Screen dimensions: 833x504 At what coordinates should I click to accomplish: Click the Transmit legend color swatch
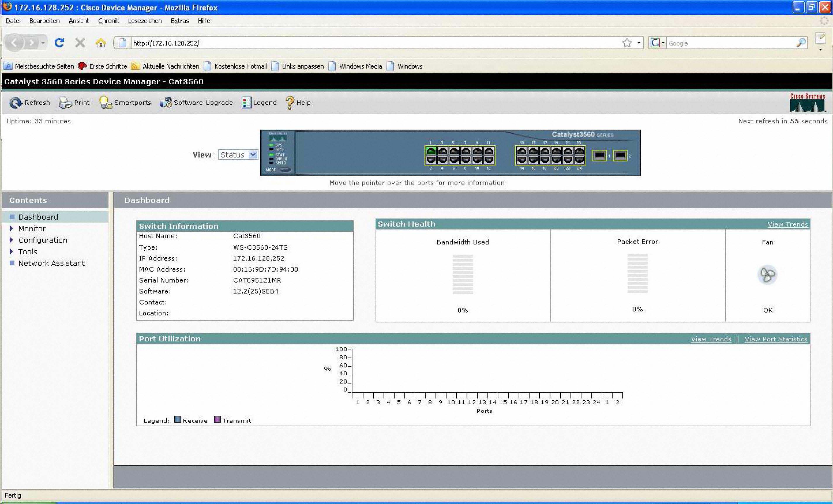click(217, 420)
